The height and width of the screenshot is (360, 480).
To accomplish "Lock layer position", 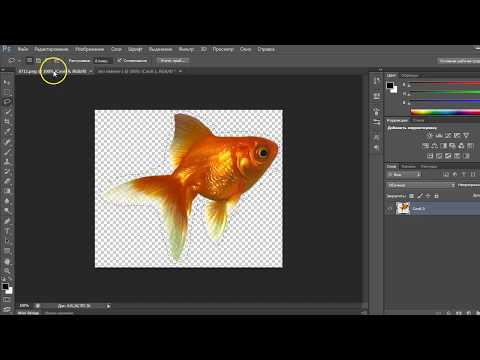I will click(x=428, y=196).
